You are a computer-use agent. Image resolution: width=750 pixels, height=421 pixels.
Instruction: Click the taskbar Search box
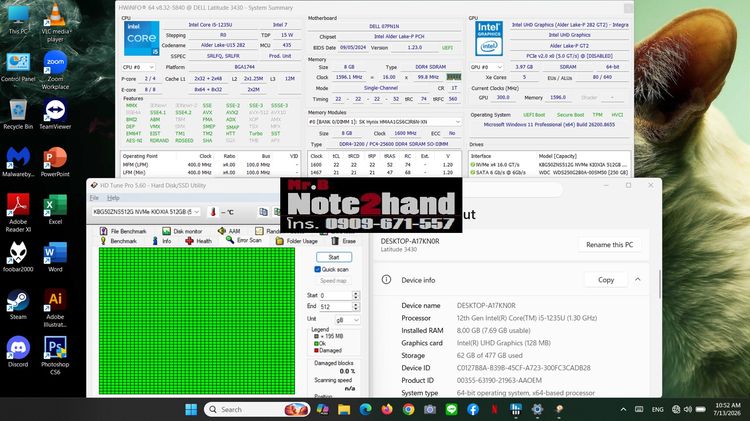257,410
